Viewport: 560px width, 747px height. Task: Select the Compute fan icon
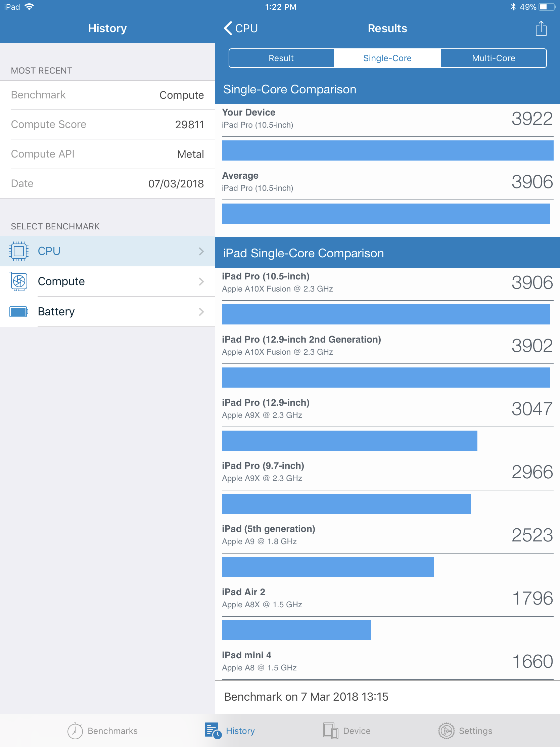click(x=18, y=281)
